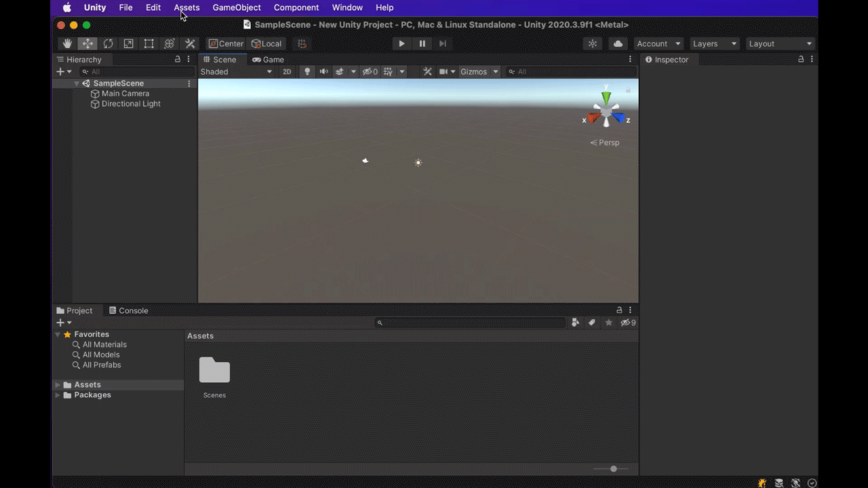Open the Account dropdown

(x=658, y=43)
